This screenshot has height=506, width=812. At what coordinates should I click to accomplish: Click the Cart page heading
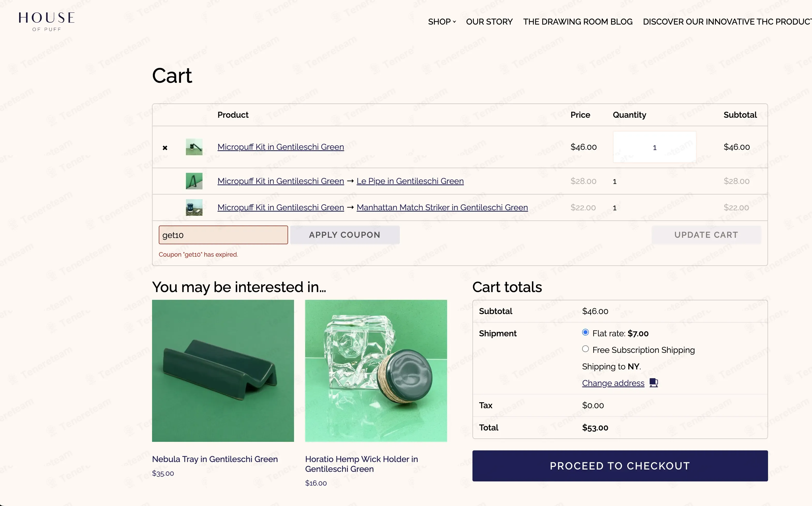pos(172,76)
